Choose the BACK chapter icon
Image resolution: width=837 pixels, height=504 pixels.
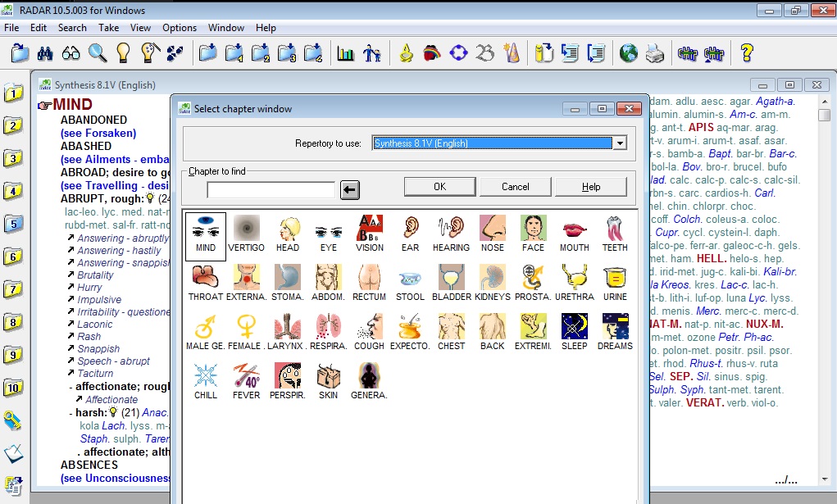coord(492,334)
